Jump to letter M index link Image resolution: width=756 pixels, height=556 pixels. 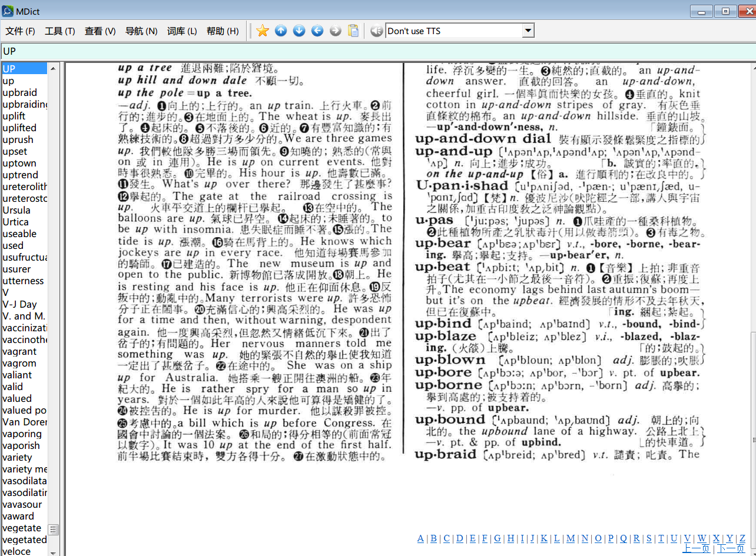(x=571, y=538)
